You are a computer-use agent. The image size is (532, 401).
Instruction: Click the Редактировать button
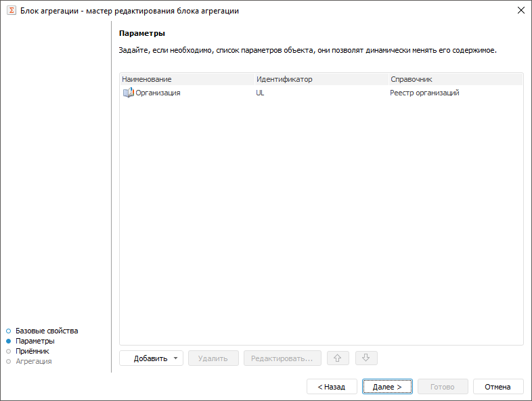pyautogui.click(x=282, y=358)
